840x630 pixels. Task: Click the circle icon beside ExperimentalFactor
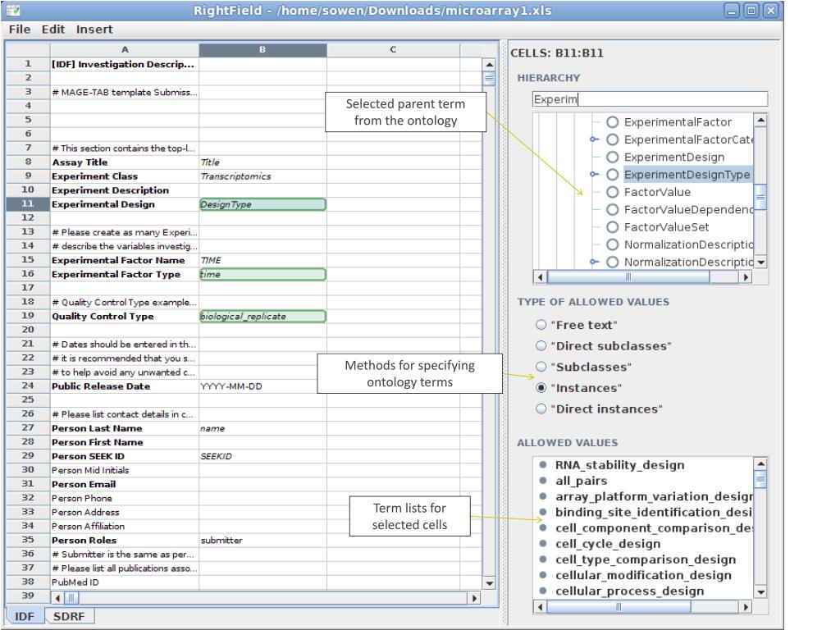click(612, 122)
